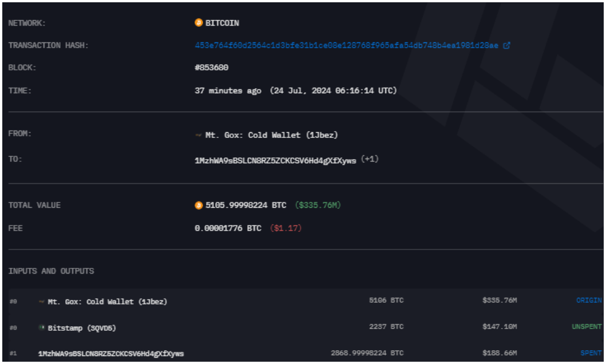This screenshot has height=364, width=606.
Task: Open the 1MzhWA9s address in the outputs list
Action: pyautogui.click(x=111, y=354)
